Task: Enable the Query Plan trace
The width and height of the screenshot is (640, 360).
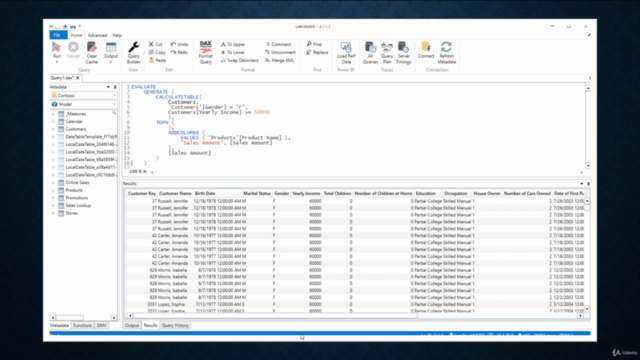Action: click(387, 53)
